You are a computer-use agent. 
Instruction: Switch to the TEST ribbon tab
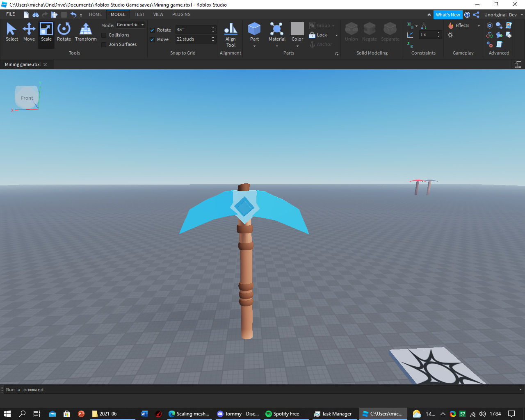tap(139, 14)
